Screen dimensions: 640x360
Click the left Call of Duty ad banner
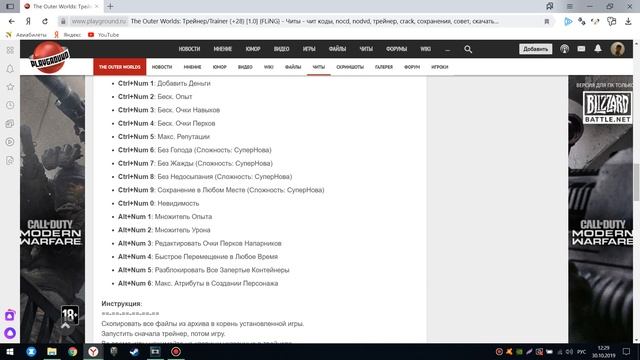[x=53, y=209]
